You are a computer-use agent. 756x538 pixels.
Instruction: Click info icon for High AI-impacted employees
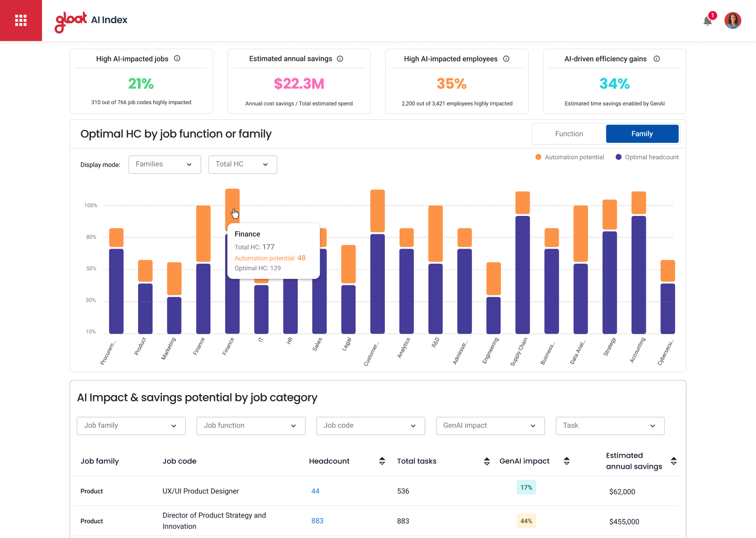click(507, 59)
